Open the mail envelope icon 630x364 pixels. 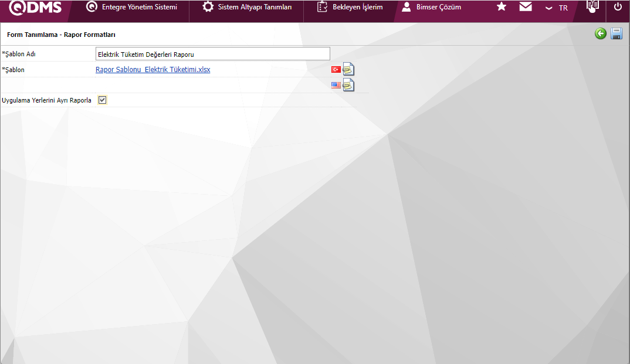(526, 7)
